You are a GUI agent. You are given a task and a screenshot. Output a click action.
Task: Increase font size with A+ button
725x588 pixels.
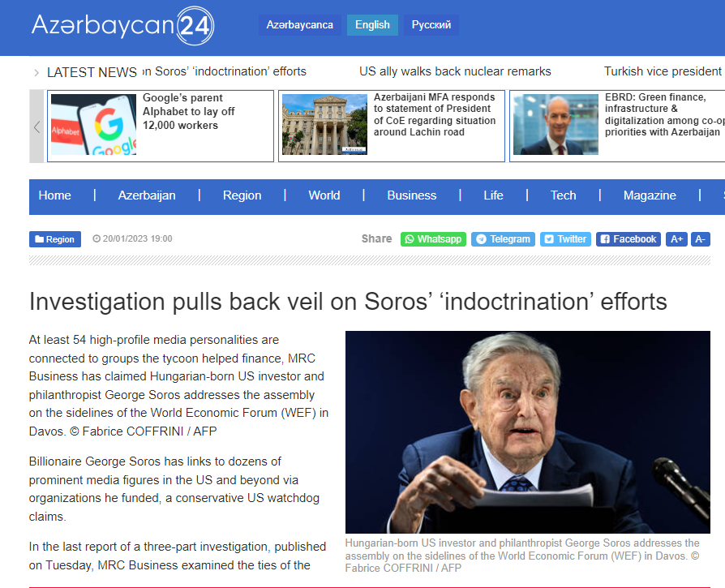[x=676, y=239]
